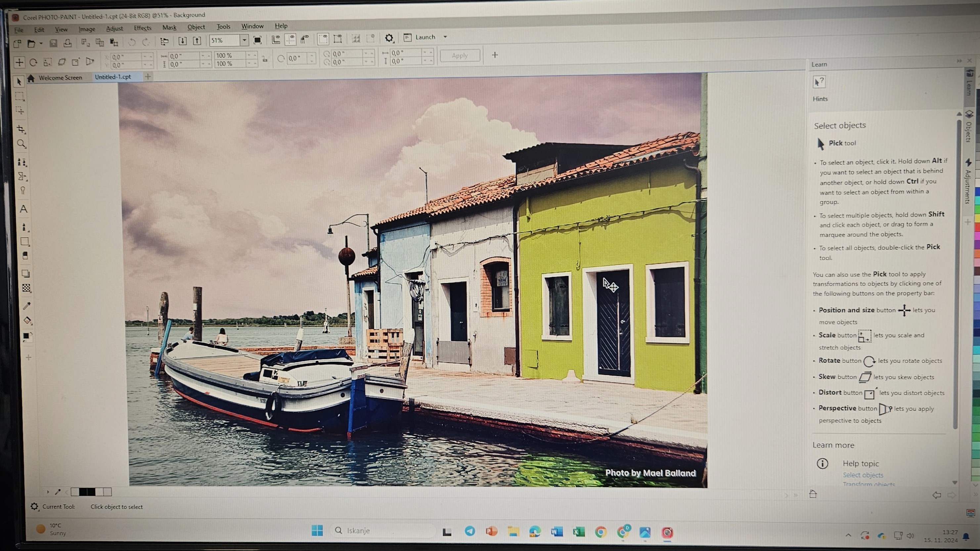This screenshot has height=551, width=980.
Task: Click the new document tab plus
Action: 148,76
